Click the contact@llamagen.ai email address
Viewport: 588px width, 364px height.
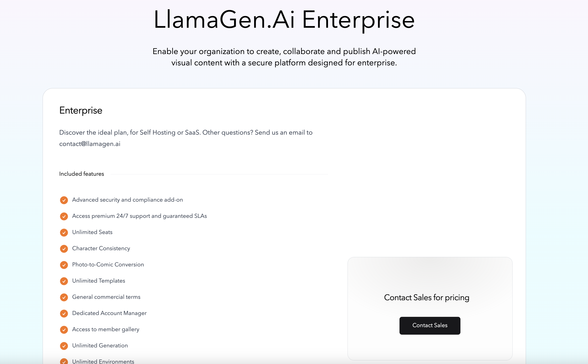coord(89,144)
